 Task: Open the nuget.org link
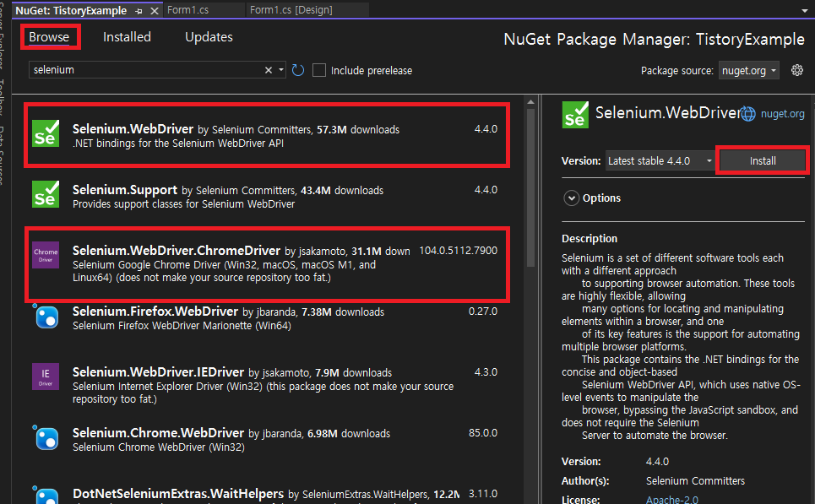pos(782,114)
